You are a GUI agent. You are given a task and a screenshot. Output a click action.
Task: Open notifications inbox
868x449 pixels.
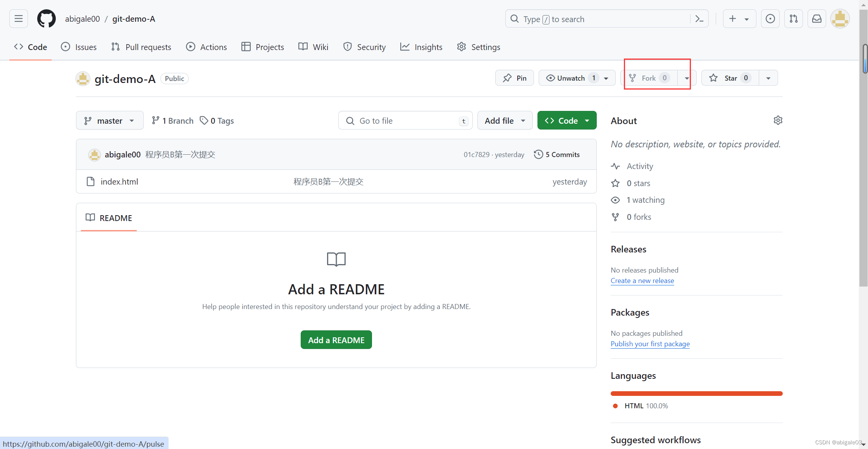(x=816, y=18)
